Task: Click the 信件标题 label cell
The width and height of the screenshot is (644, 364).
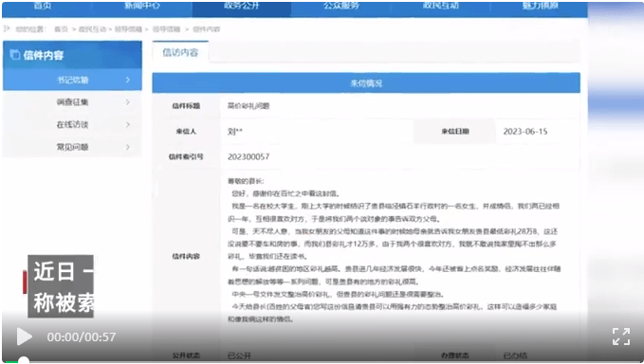Action: tap(186, 106)
